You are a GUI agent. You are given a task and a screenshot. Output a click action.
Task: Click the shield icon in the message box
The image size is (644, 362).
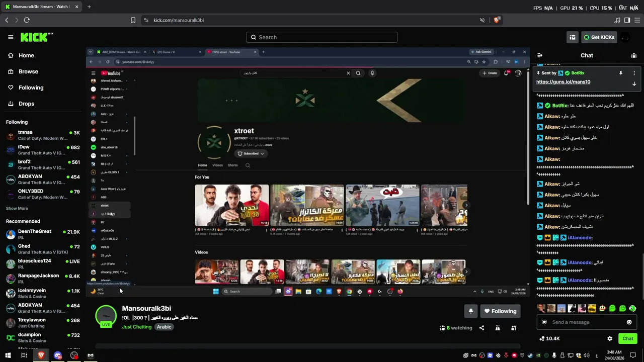click(543, 322)
